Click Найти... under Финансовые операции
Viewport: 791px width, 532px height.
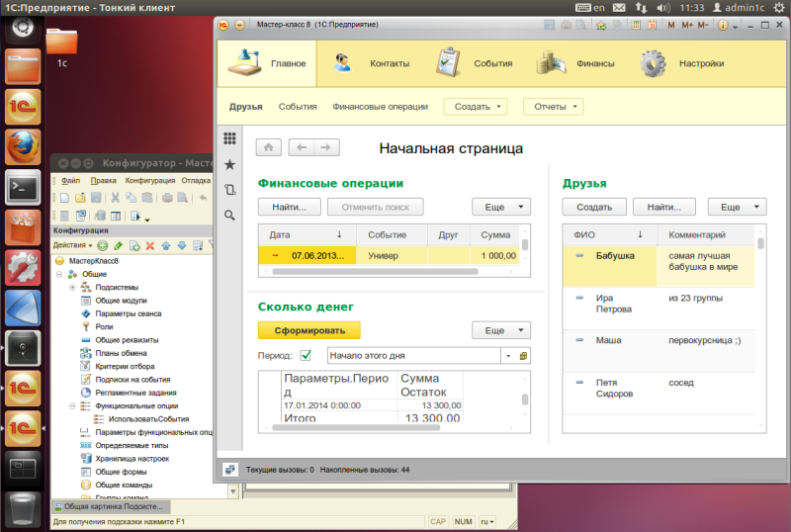[289, 207]
